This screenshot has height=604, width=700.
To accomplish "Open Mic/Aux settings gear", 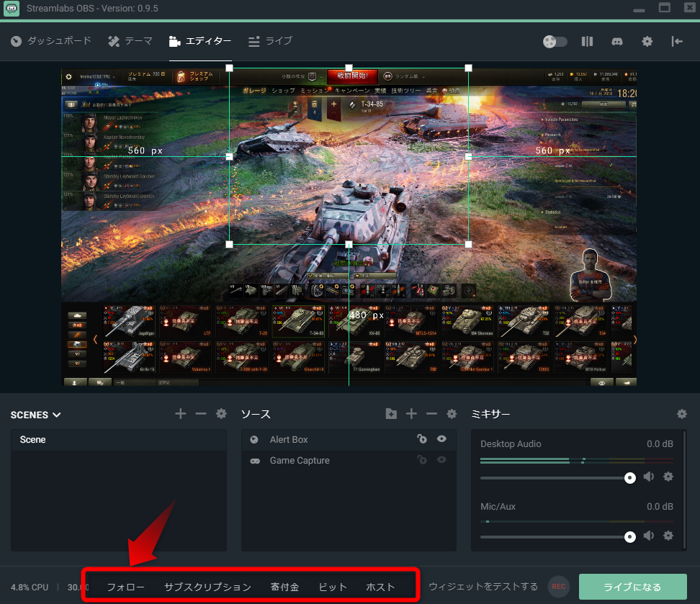I will 668,536.
